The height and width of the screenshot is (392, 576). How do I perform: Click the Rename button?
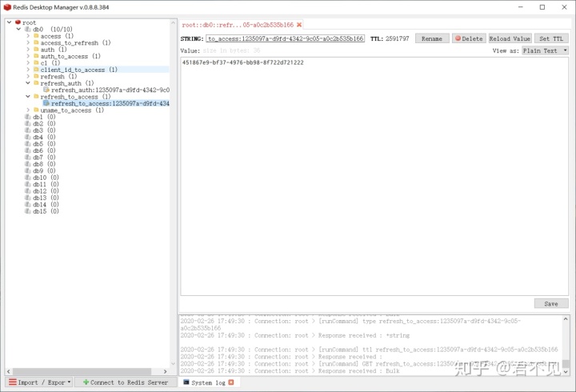432,38
